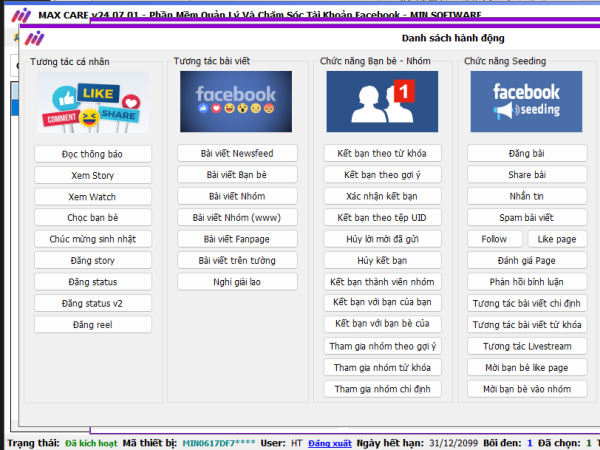
Task: Pick Tương tác bài viết chỉ định
Action: coord(527,303)
